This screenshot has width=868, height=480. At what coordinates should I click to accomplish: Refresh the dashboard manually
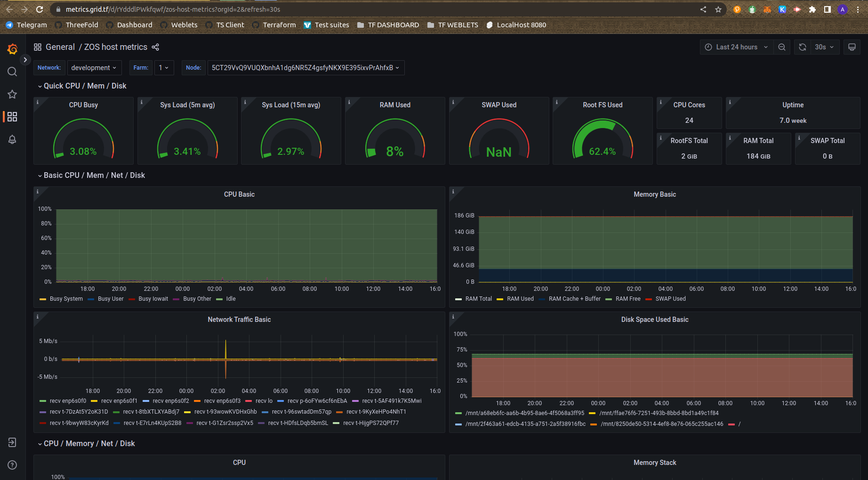pos(802,47)
